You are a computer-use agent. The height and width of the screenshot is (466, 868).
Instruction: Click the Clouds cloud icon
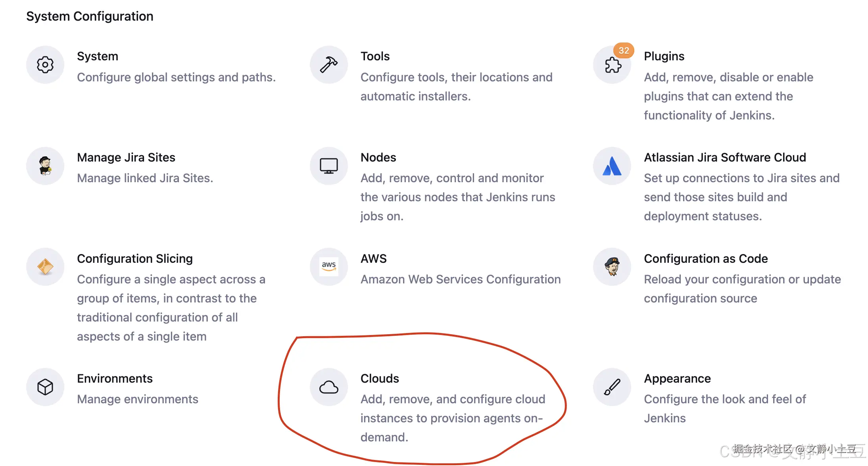328,387
